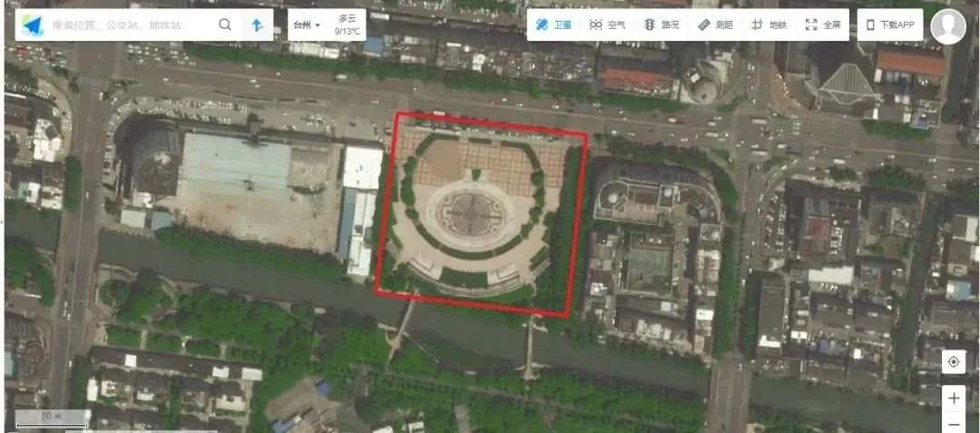The image size is (980, 433).
Task: Click the search magnifier icon
Action: tap(225, 25)
